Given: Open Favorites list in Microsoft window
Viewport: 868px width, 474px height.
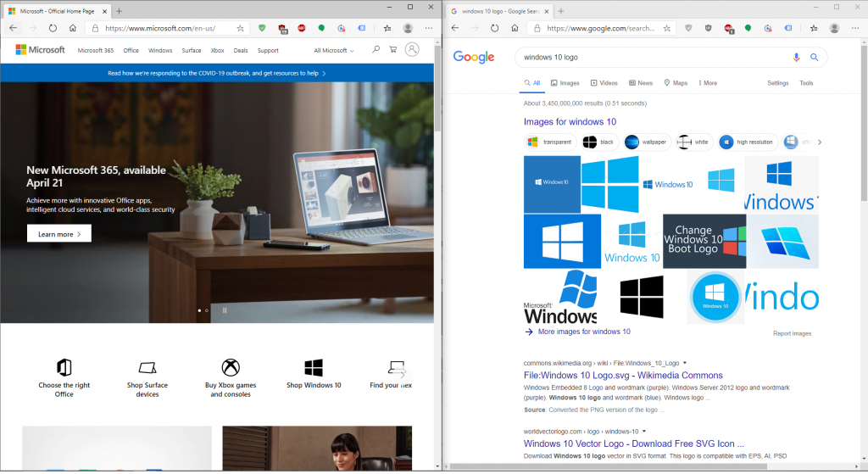Looking at the screenshot, I should pos(387,28).
